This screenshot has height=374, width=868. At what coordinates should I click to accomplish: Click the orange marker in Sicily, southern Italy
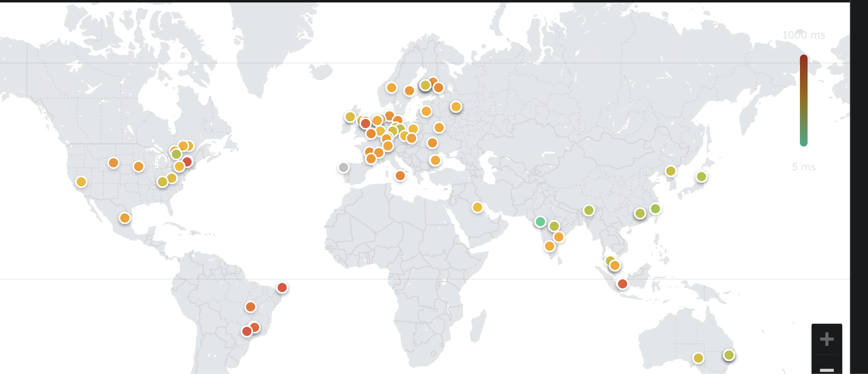pyautogui.click(x=400, y=175)
